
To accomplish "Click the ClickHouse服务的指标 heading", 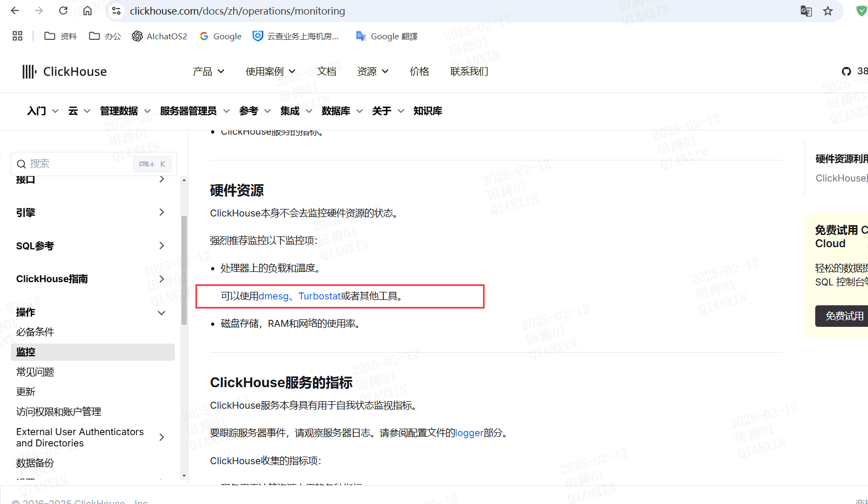I will [x=281, y=383].
